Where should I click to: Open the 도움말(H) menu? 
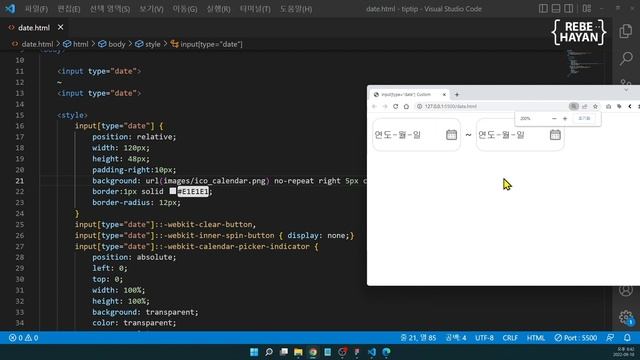click(x=296, y=9)
